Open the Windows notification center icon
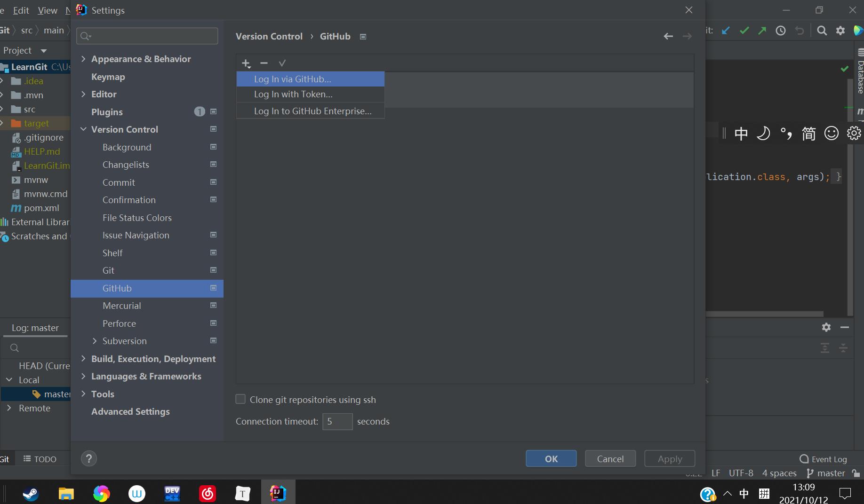Screen dimensions: 864x504 pos(845,493)
